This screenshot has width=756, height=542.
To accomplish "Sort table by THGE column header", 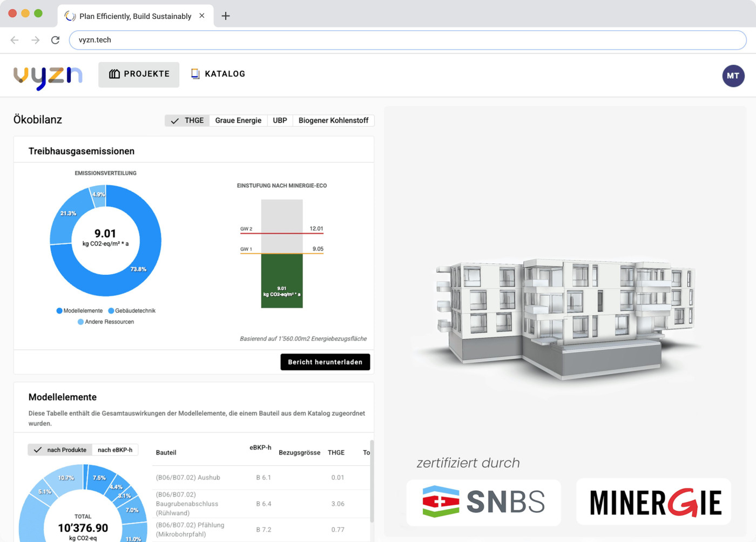I will [336, 453].
